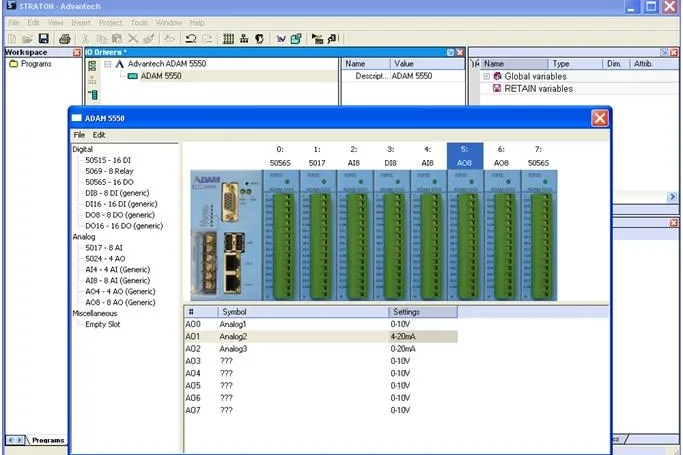Click the Undo arrow toolbar icon
Image resolution: width=683 pixels, height=455 pixels.
coord(190,39)
